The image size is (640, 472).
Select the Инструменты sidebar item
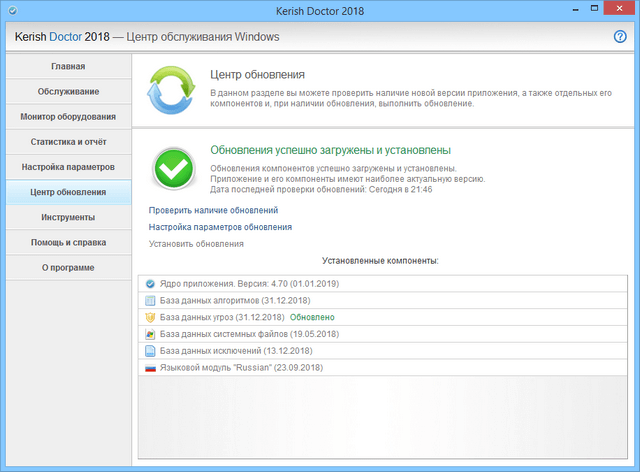(68, 217)
